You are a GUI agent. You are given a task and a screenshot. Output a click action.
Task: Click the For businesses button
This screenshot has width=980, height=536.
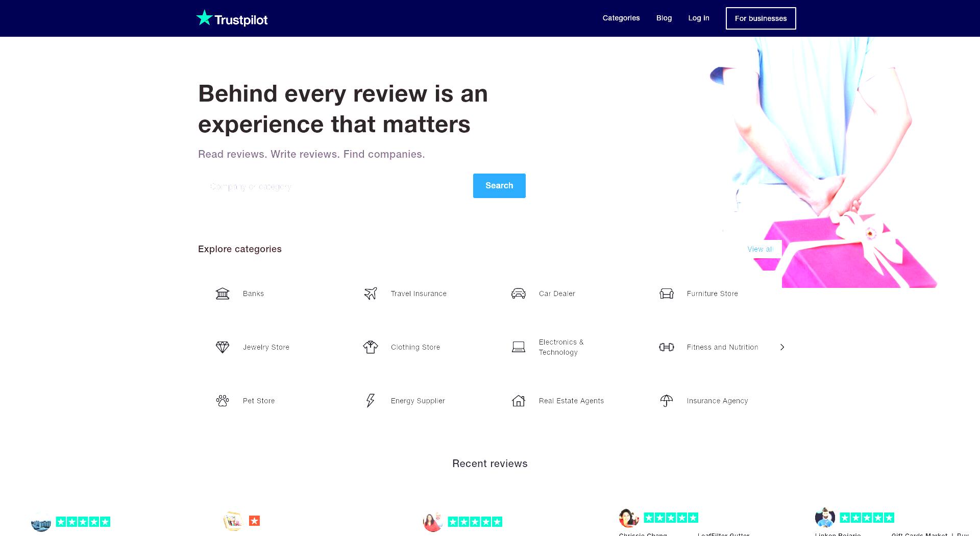click(x=761, y=18)
